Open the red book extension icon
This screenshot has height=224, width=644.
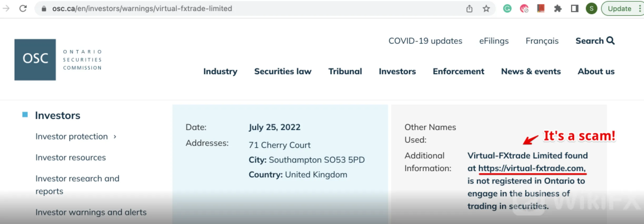coord(541,8)
